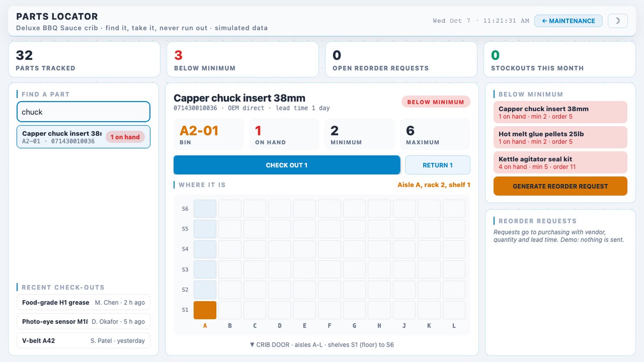644x362 pixels.
Task: Click map cell aisle A shelf S6
Action: coord(205,209)
